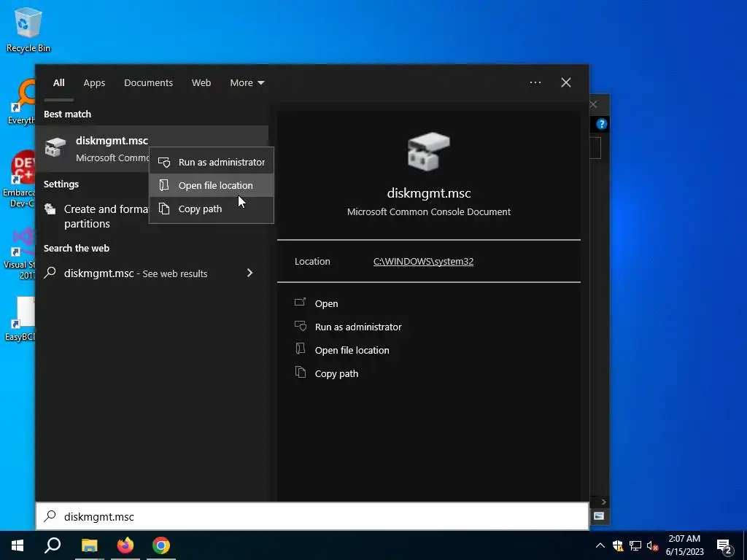Click the diskmgmt.msc best match icon
Screen dimensions: 747x560
[55, 147]
